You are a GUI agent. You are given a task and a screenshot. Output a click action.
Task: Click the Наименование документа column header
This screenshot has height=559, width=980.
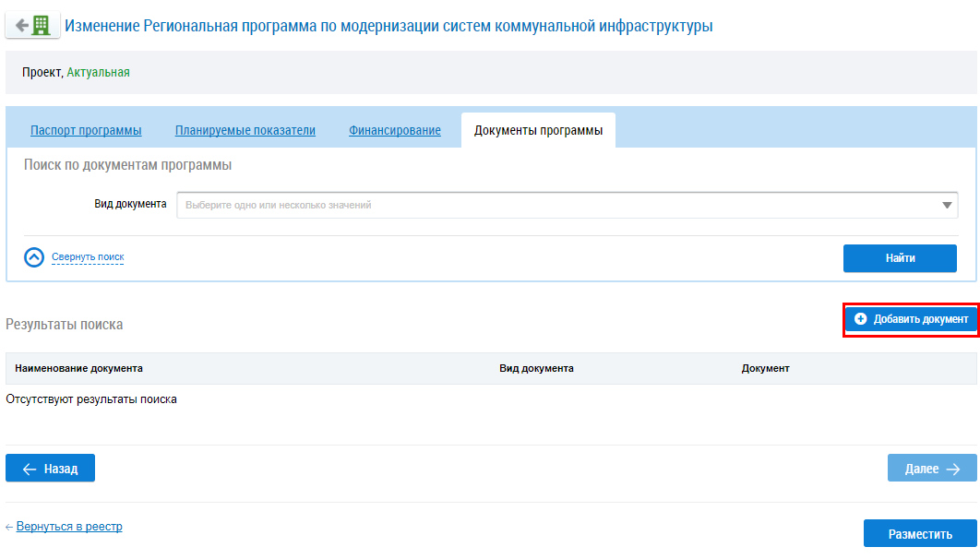pos(78,368)
